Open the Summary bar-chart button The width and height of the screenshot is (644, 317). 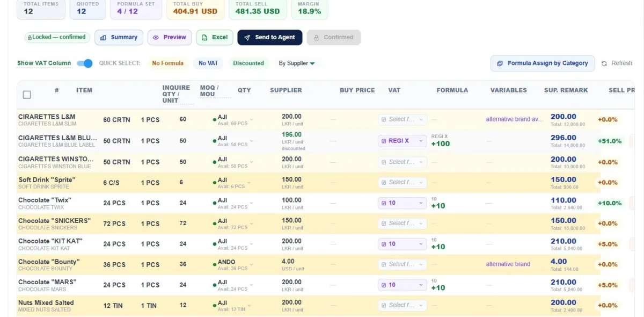pyautogui.click(x=119, y=38)
